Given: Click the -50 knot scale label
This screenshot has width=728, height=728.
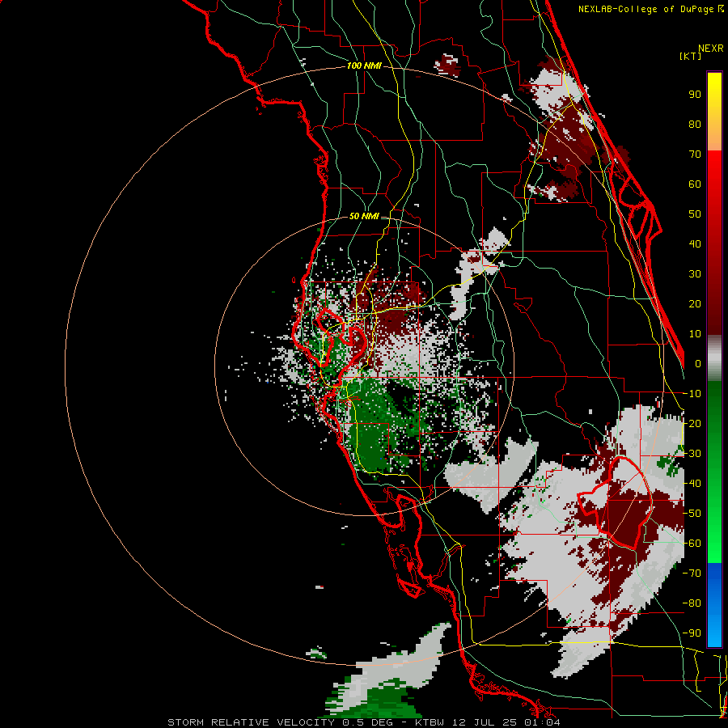Looking at the screenshot, I should coord(692,514).
